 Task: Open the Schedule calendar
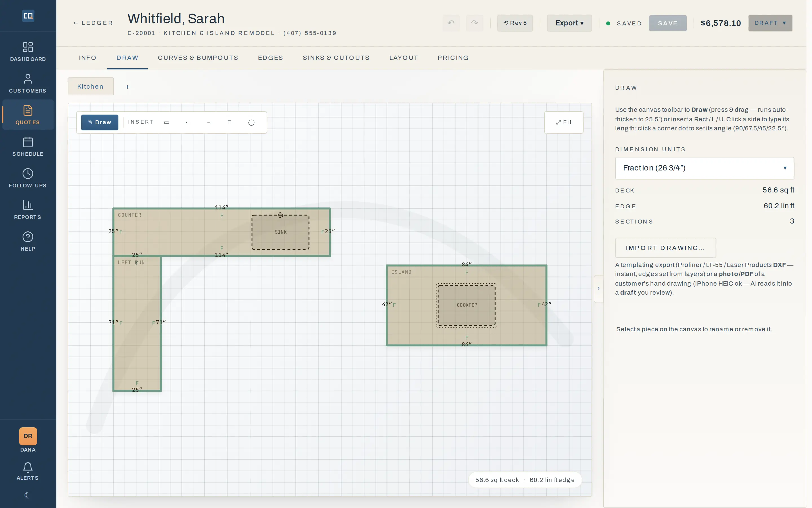click(x=28, y=146)
